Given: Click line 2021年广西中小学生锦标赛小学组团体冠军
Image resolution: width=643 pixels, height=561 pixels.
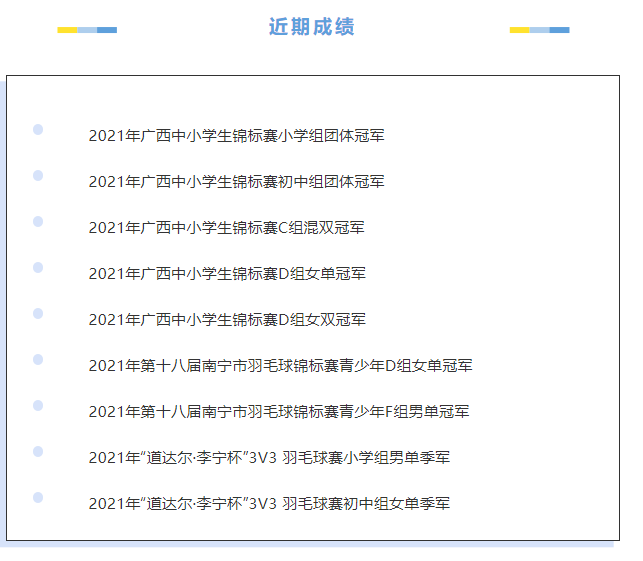Looking at the screenshot, I should click(x=237, y=136).
